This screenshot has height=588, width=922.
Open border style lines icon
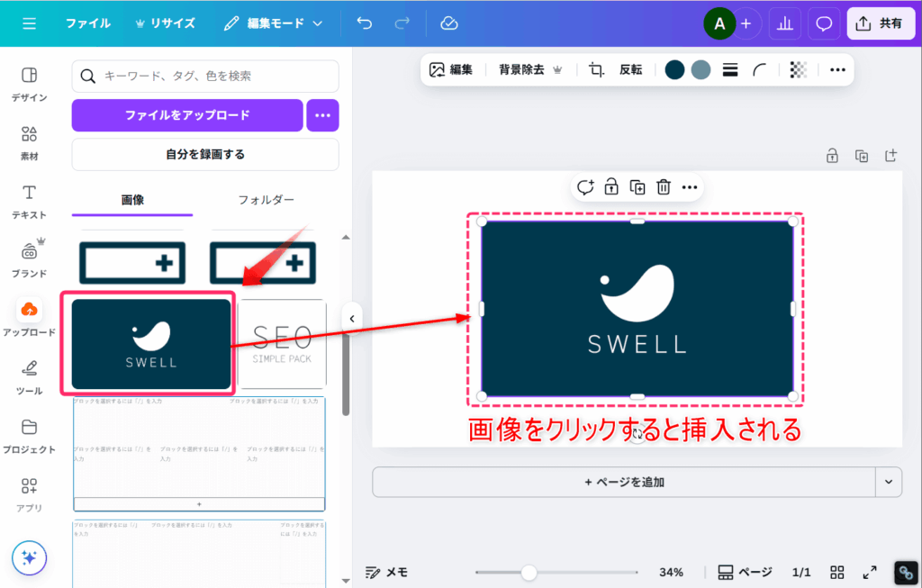(730, 70)
